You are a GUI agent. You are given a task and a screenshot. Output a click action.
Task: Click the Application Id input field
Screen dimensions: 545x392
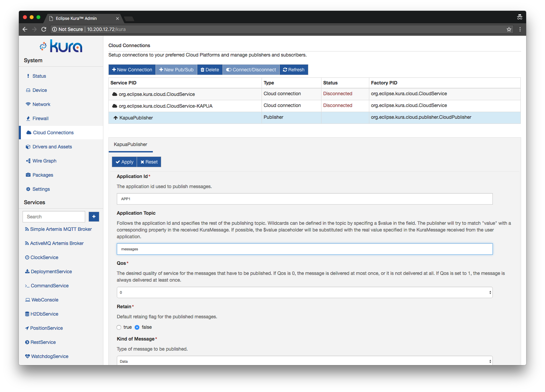305,199
